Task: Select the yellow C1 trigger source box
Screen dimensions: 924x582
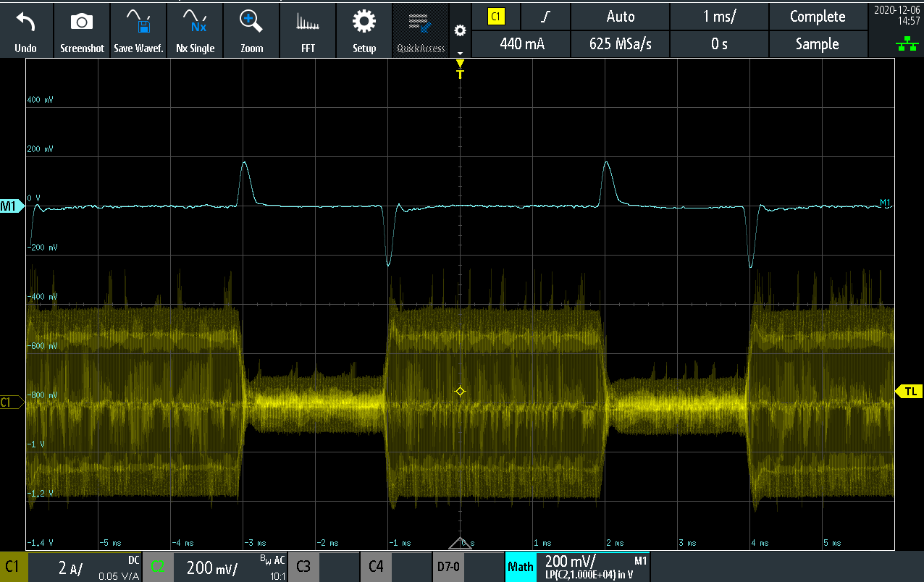Action: 496,17
